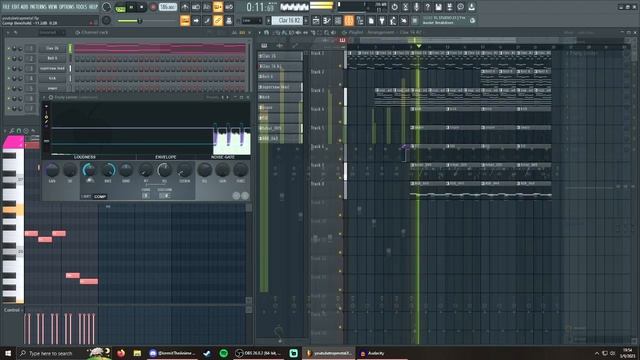The height and width of the screenshot is (360, 640).
Task: Click the brush icon in toolbar
Action: point(207,20)
